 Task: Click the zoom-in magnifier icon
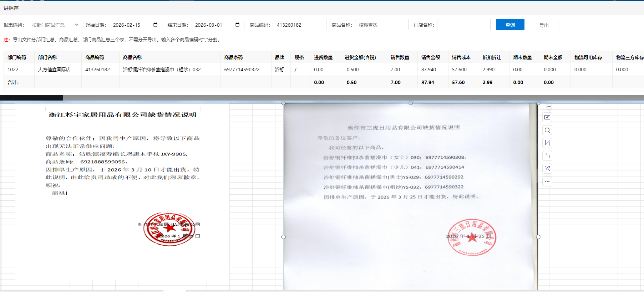click(547, 130)
